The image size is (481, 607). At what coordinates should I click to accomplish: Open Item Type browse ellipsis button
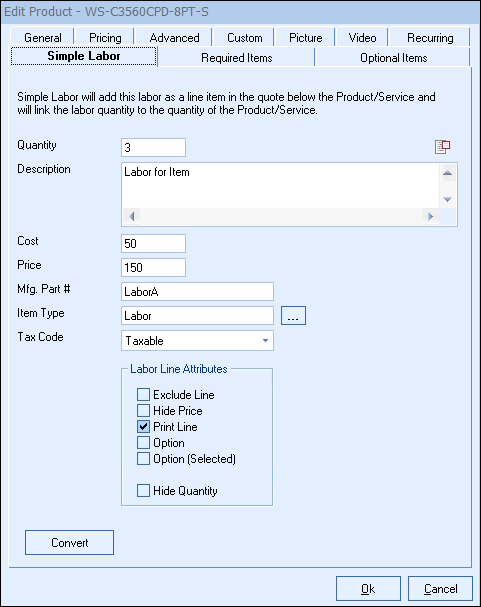click(293, 316)
